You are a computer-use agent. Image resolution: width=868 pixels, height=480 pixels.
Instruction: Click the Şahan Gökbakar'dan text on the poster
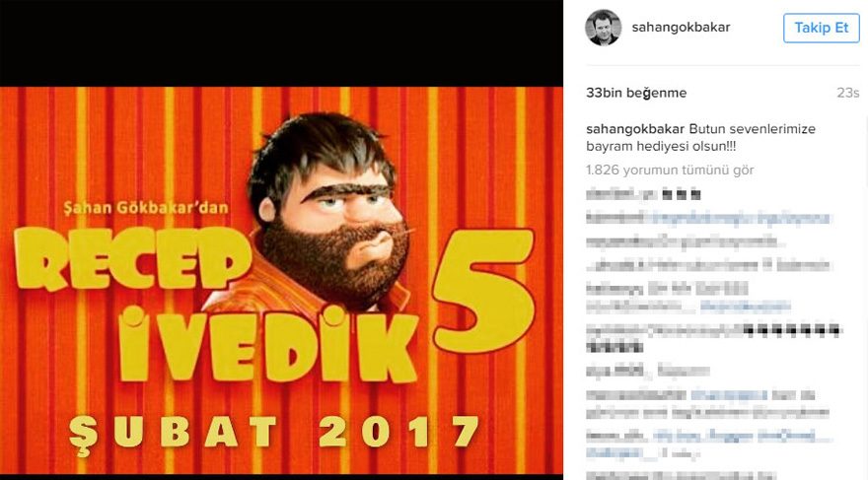(146, 208)
